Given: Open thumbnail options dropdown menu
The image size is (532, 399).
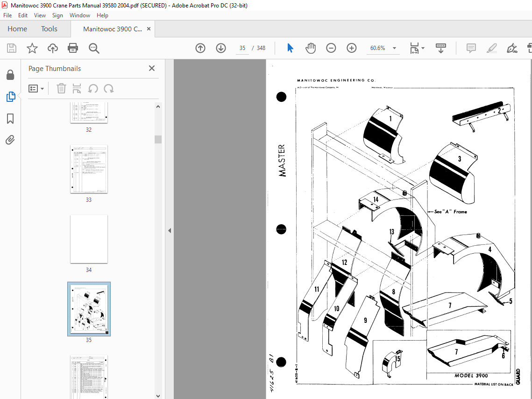Looking at the screenshot, I should 36,89.
